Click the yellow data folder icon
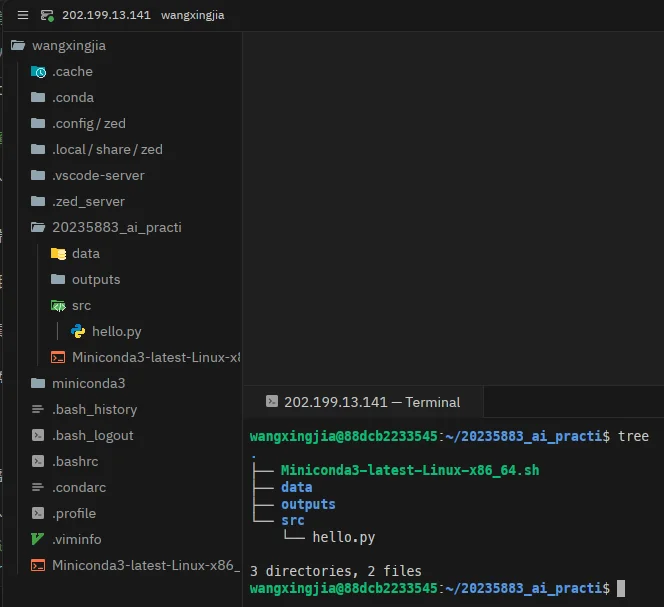The image size is (664, 607). [58, 254]
